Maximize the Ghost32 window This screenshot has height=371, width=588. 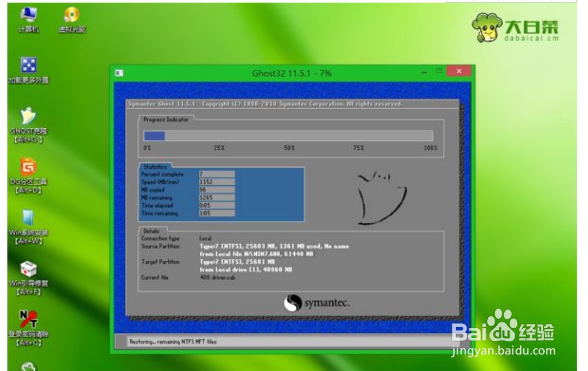coord(439,71)
